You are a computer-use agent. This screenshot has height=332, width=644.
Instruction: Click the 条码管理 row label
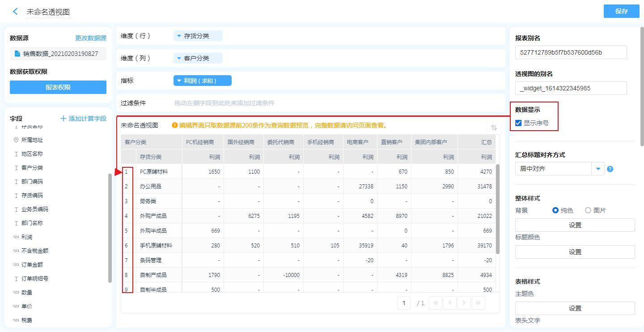point(151,260)
